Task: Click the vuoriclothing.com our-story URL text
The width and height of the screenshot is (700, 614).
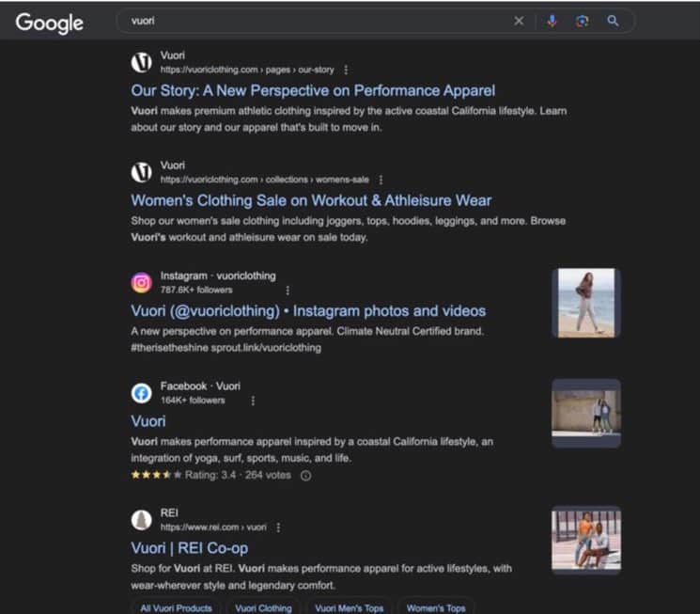Action: click(x=247, y=70)
